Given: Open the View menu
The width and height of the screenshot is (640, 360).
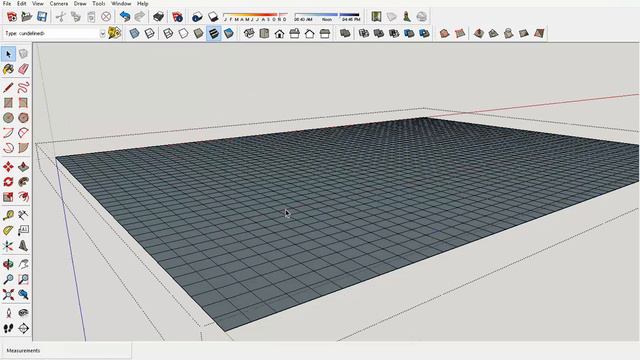Looking at the screenshot, I should click(38, 3).
